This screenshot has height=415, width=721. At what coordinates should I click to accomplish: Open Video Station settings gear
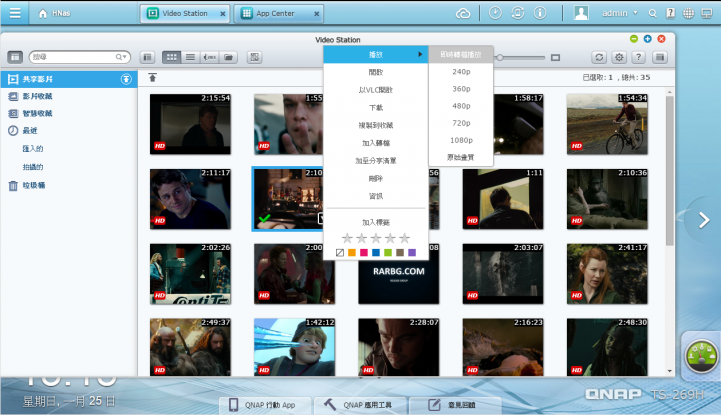coord(619,57)
